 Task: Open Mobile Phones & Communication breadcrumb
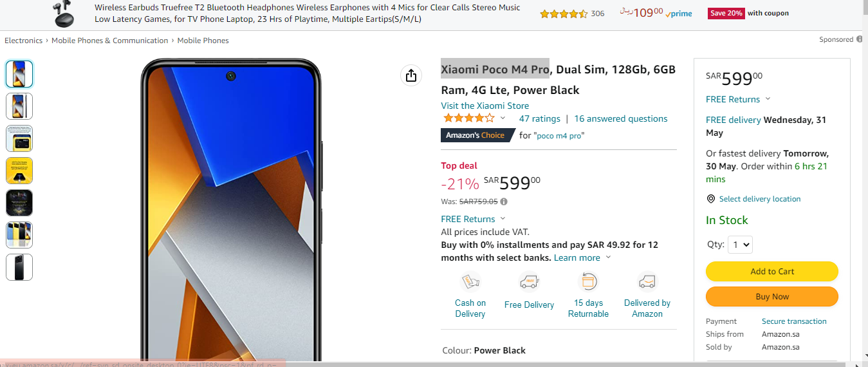110,40
